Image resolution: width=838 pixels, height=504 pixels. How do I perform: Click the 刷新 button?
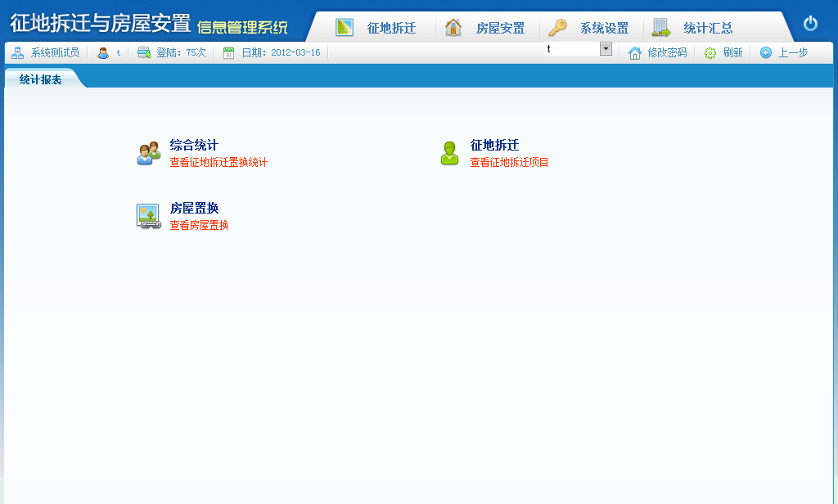click(732, 52)
